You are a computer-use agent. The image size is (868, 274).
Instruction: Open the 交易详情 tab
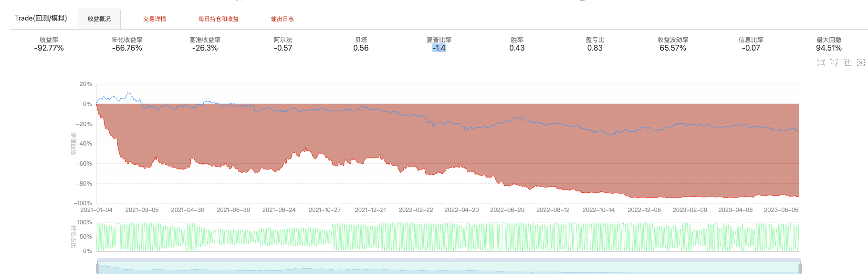tap(155, 19)
